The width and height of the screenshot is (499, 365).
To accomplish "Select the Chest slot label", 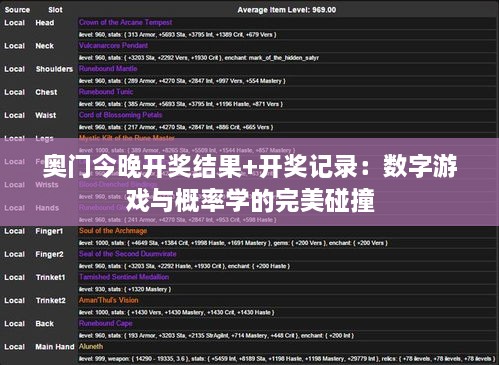I will tap(46, 92).
